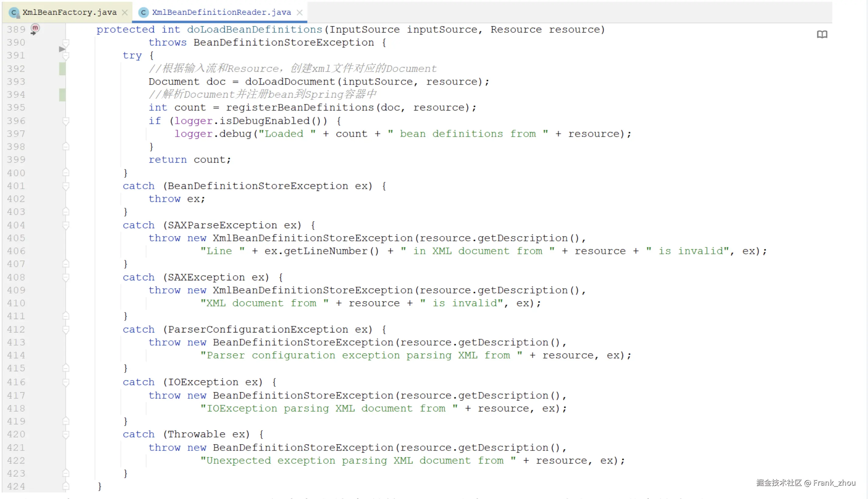This screenshot has width=868, height=499.
Task: Click line number 406 in the gutter
Action: click(x=16, y=251)
